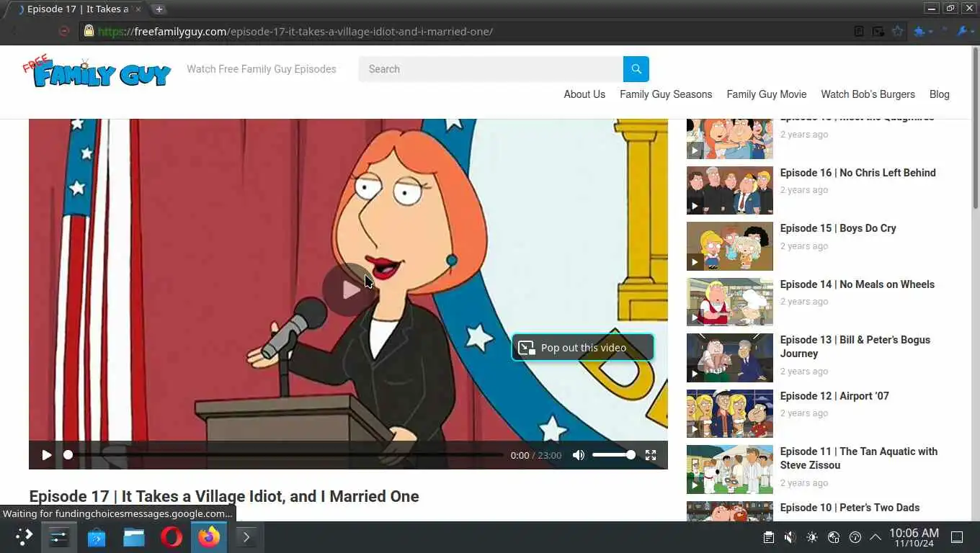This screenshot has width=980, height=553.
Task: Open the blue extensions puzzle dropdown
Action: [x=923, y=31]
